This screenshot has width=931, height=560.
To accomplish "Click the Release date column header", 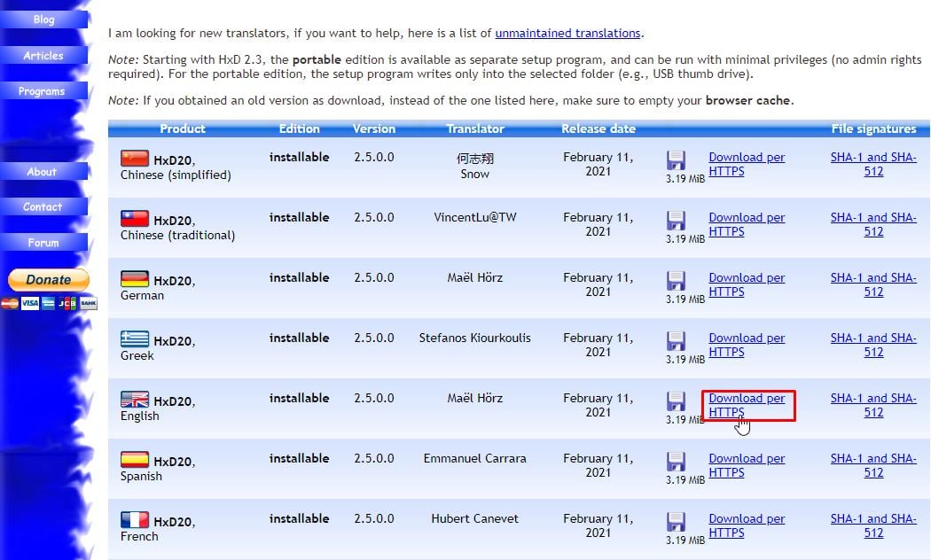I will click(x=598, y=128).
